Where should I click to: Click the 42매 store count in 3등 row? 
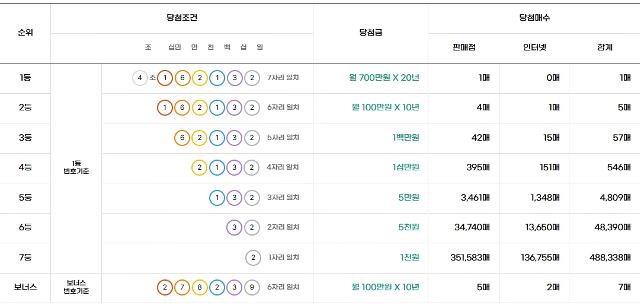[x=481, y=138]
